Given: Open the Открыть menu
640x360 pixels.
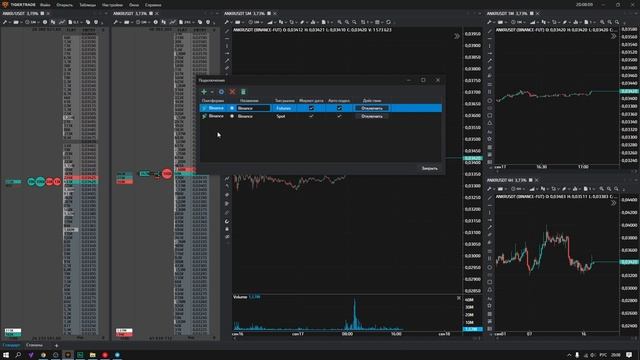Looking at the screenshot, I should tap(64, 5).
